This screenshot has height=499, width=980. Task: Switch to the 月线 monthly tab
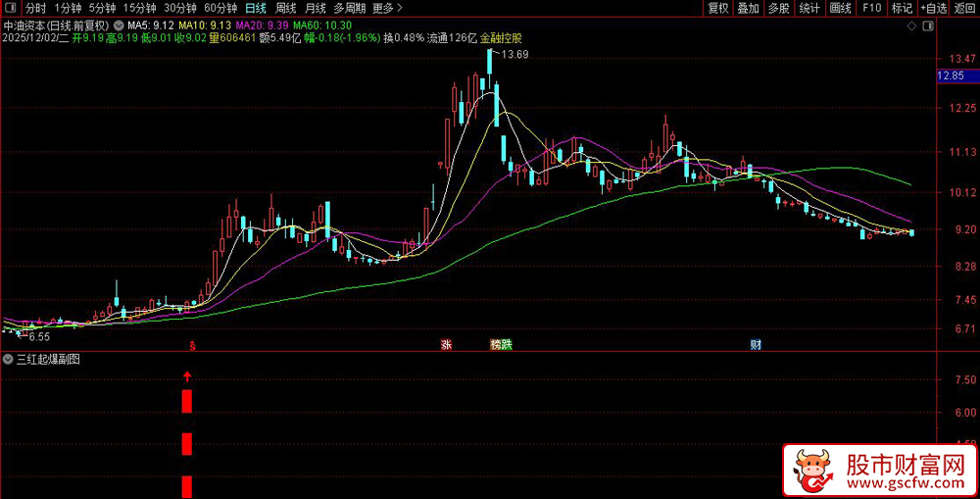pyautogui.click(x=315, y=8)
